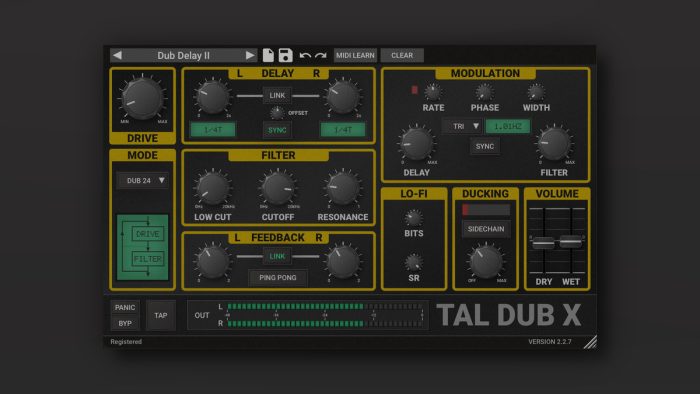Click the LO-FI BITS knob
Viewport: 700px width, 394px height.
pos(413,218)
